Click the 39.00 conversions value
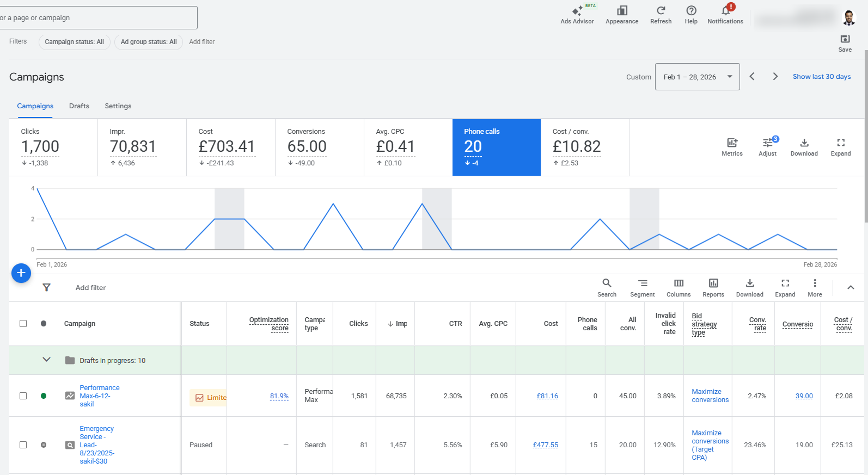The width and height of the screenshot is (868, 475). click(804, 396)
